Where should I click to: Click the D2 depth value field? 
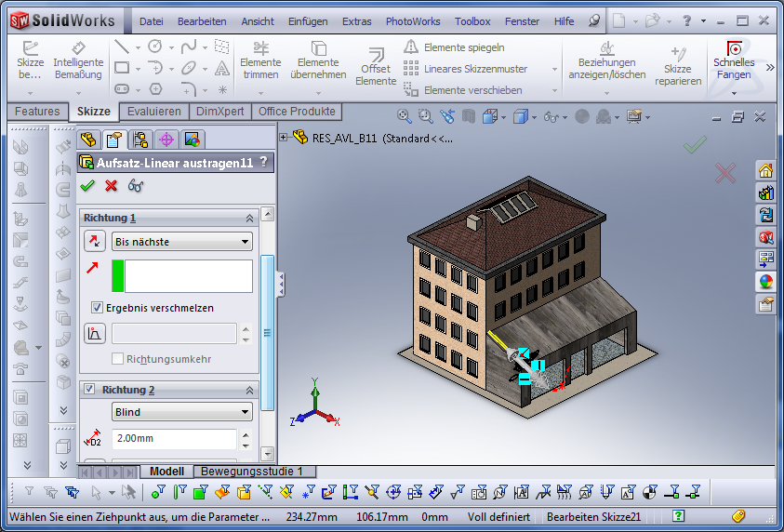point(173,439)
